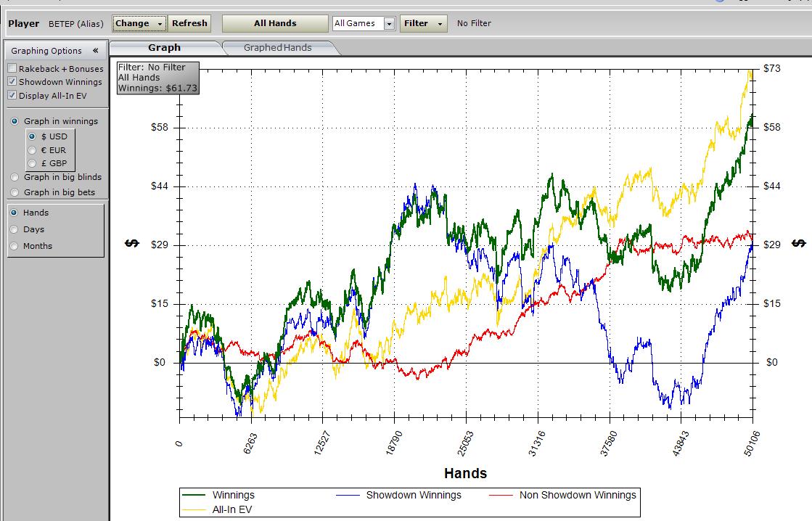Image resolution: width=812 pixels, height=521 pixels.
Task: Click the red Non Showdown Winnings legend line
Action: (x=501, y=496)
